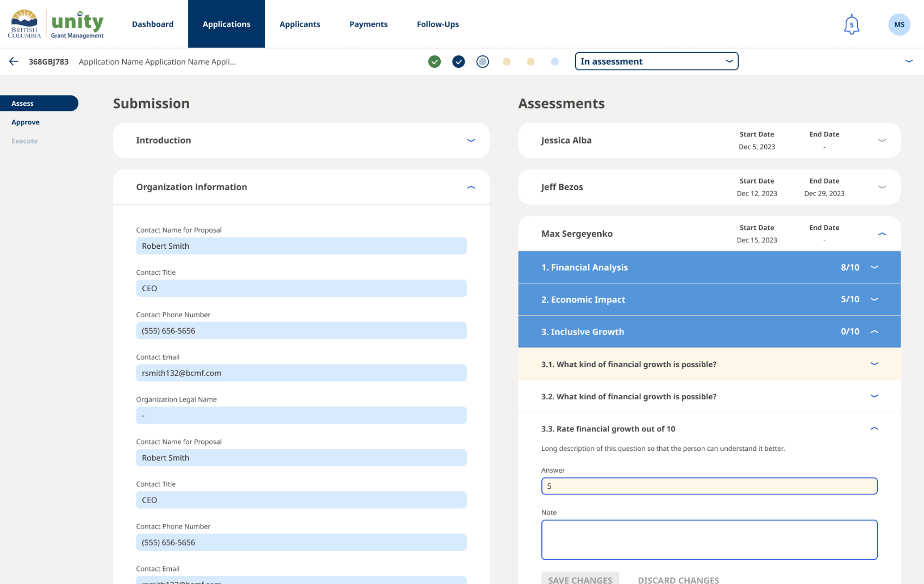This screenshot has width=924, height=584.
Task: Expand the Economic Impact section
Action: 874,299
